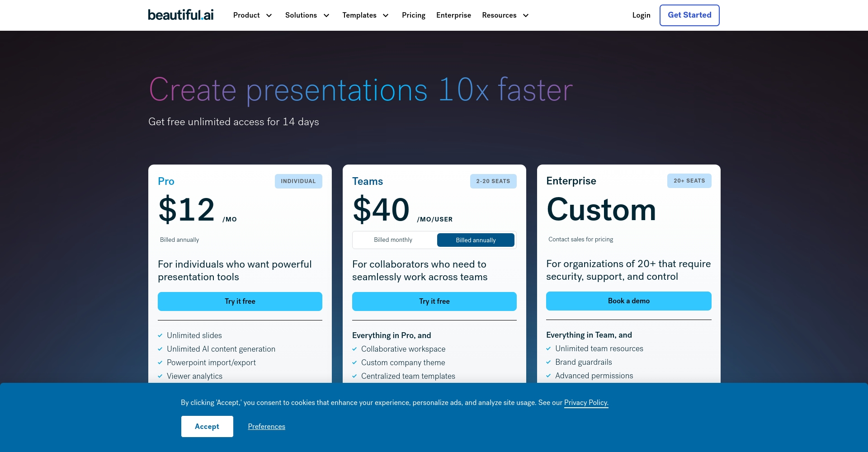Click 'Advanced permissions' feature text
Screen dimensions: 868x452
click(594, 376)
